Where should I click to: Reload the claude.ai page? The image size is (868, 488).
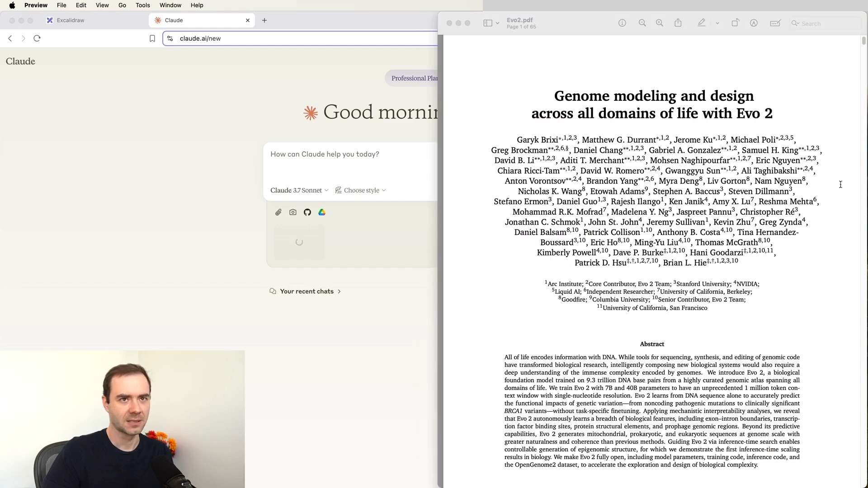(x=37, y=38)
